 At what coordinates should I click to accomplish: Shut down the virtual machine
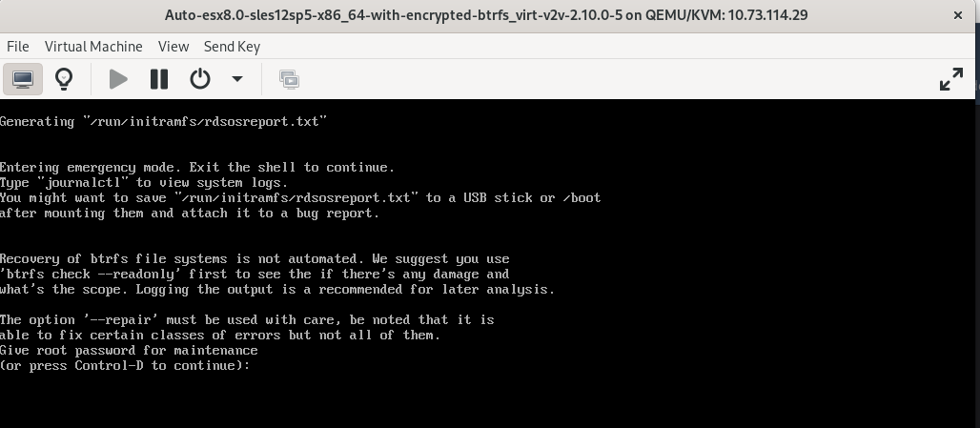click(200, 79)
